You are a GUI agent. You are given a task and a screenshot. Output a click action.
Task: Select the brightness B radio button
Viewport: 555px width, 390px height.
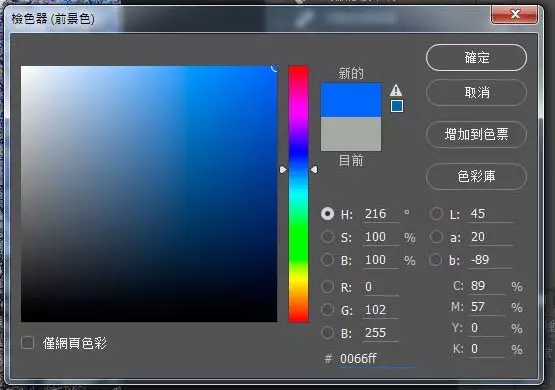pos(327,260)
